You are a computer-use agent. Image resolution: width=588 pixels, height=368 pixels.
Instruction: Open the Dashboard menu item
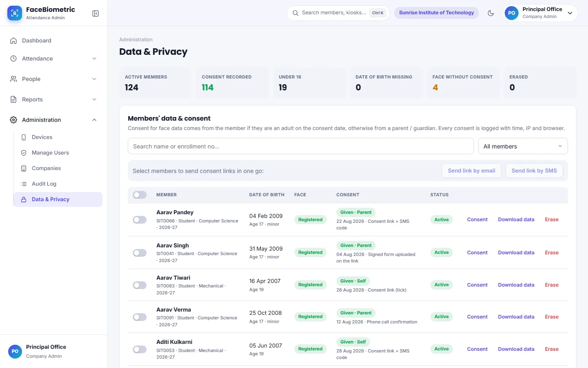53,40
